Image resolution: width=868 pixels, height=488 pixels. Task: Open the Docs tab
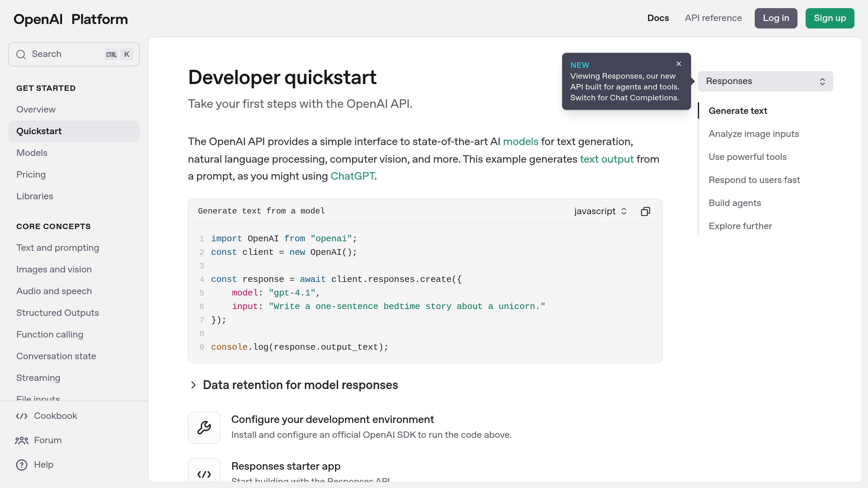pyautogui.click(x=658, y=18)
